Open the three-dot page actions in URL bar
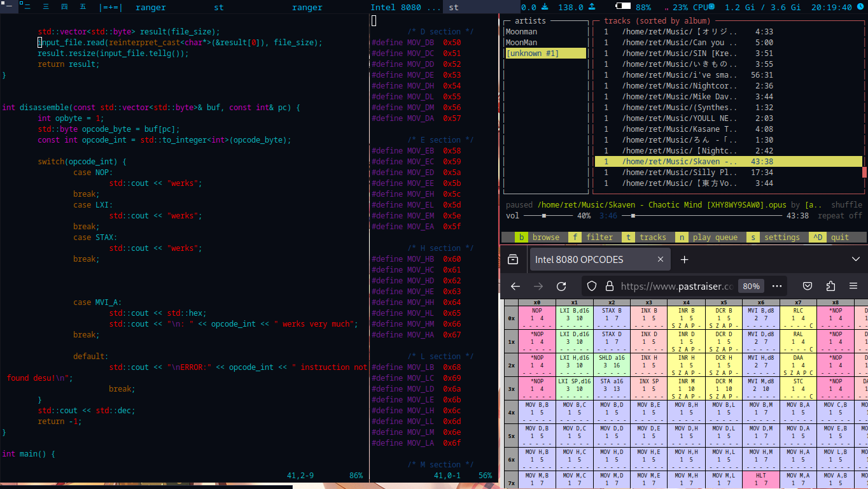 tap(776, 287)
